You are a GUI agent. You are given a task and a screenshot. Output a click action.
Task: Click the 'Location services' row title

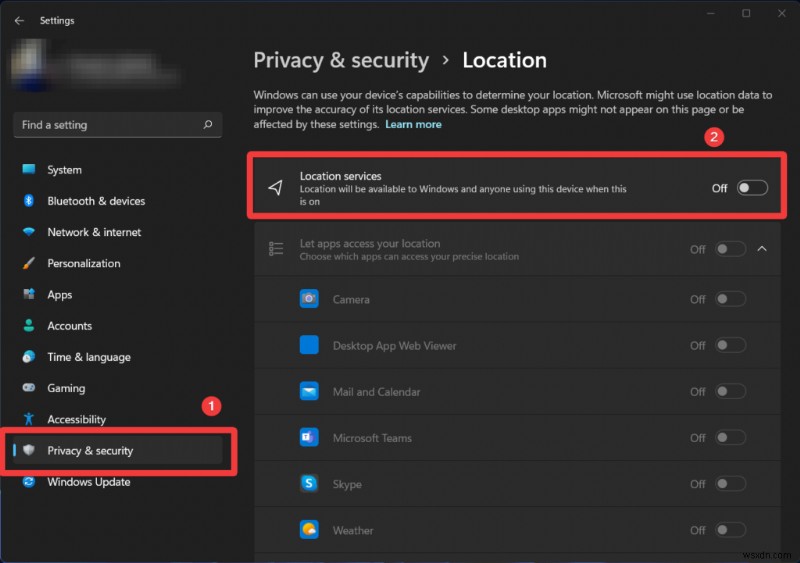340,176
